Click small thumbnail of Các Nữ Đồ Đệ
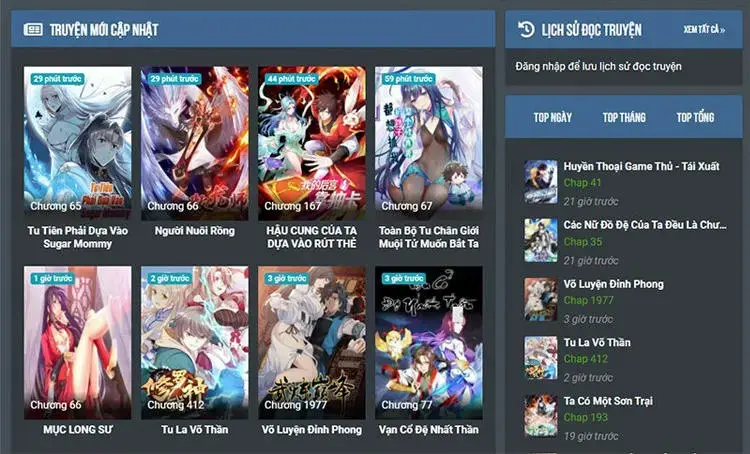The width and height of the screenshot is (750, 454). coord(540,241)
